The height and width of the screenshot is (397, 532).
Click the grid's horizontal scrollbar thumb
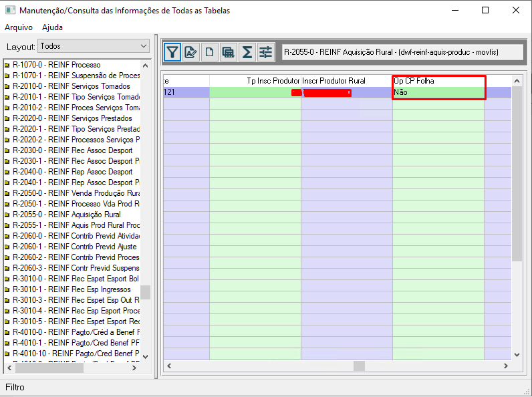click(x=359, y=366)
